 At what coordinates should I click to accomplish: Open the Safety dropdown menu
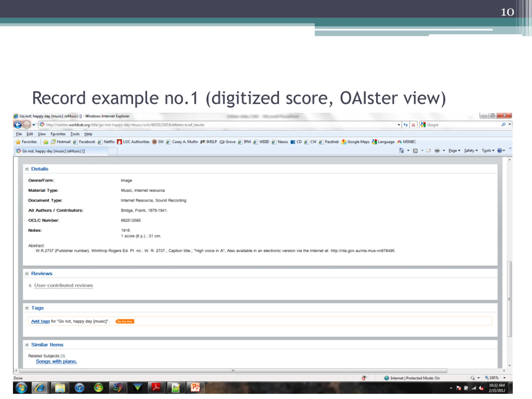click(471, 150)
